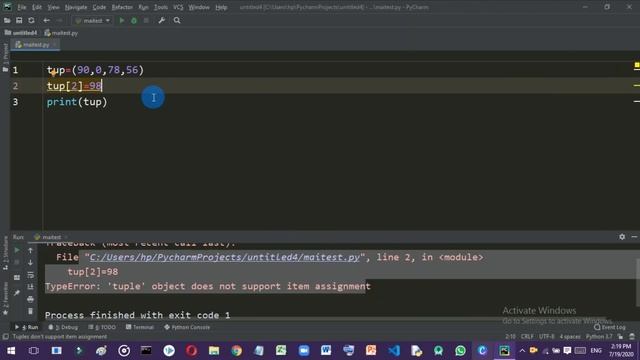Click the Forward navigation arrow
Image resolution: width=640 pixels, height=360 pixels.
[x=59, y=20]
